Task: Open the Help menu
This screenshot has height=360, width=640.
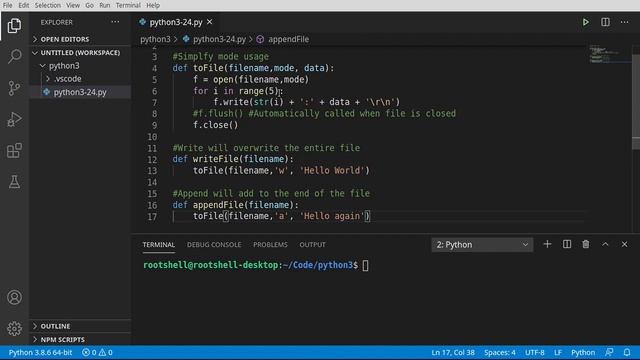Action: pyautogui.click(x=153, y=5)
